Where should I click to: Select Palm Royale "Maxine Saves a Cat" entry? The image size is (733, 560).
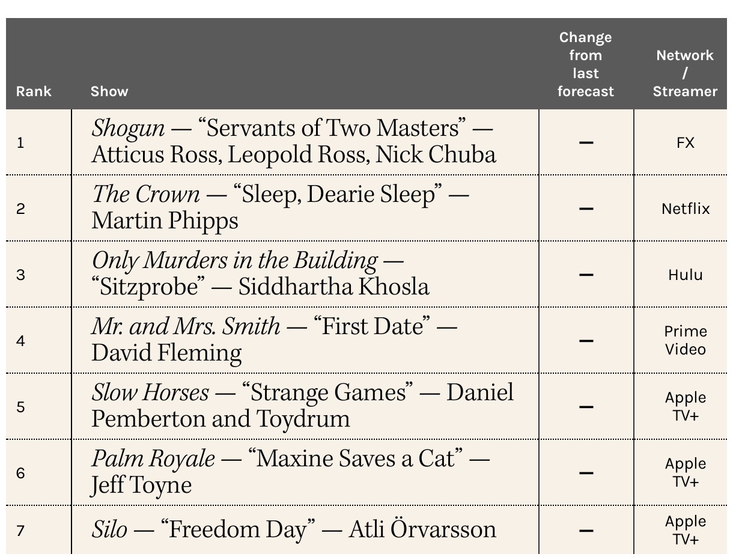point(291,472)
